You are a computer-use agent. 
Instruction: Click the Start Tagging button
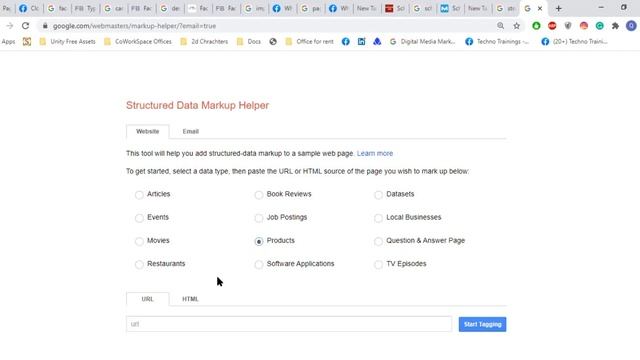click(x=482, y=324)
